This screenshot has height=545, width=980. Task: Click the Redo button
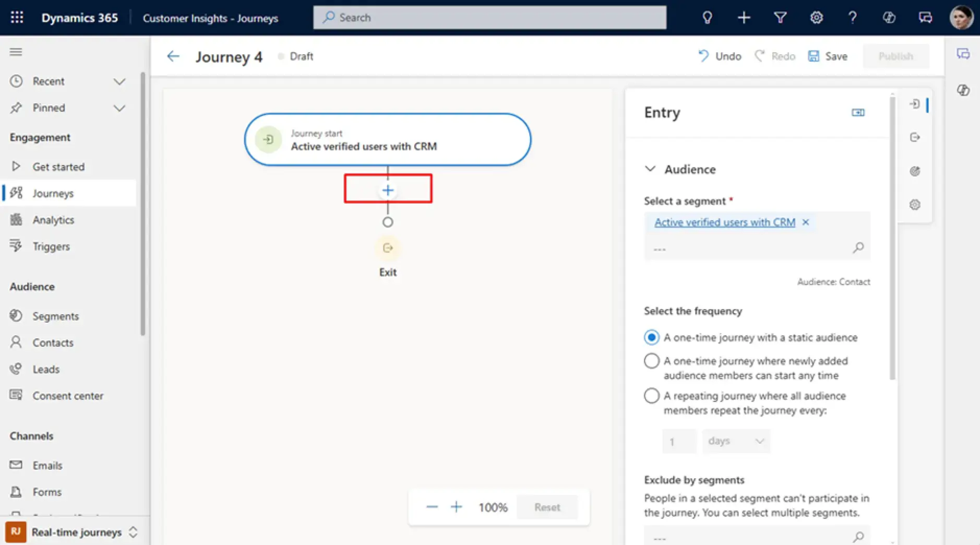pos(775,56)
